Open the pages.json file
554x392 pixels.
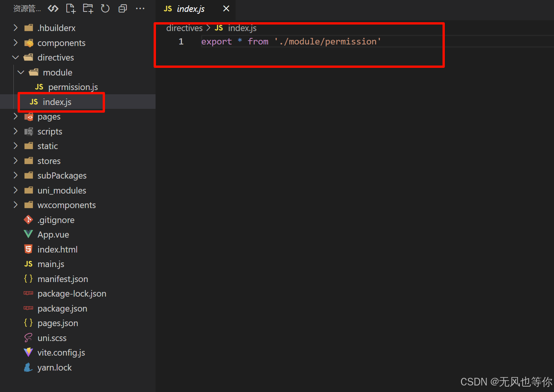tap(78, 323)
